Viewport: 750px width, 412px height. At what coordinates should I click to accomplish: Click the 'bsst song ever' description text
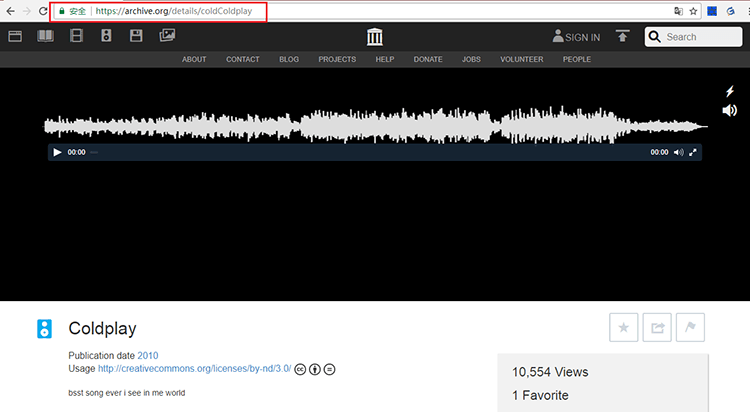pos(127,393)
